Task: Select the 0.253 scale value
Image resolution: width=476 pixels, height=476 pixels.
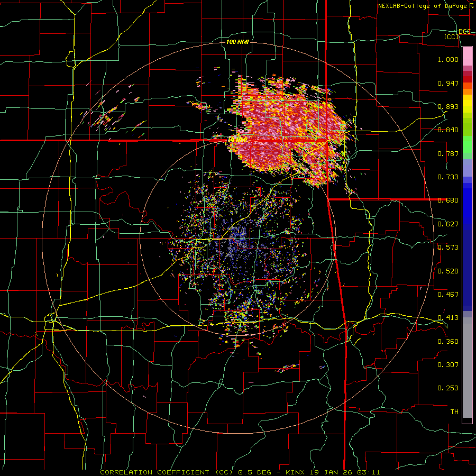Action: tap(448, 388)
